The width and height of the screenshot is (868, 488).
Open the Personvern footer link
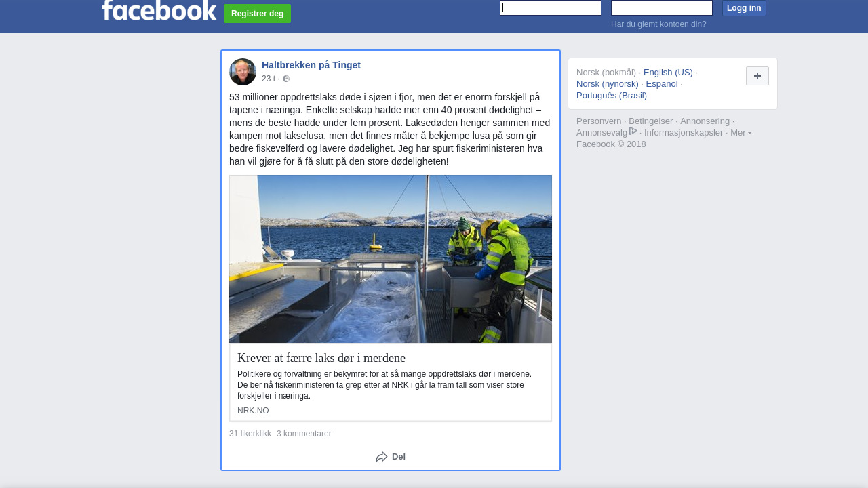[x=599, y=121]
